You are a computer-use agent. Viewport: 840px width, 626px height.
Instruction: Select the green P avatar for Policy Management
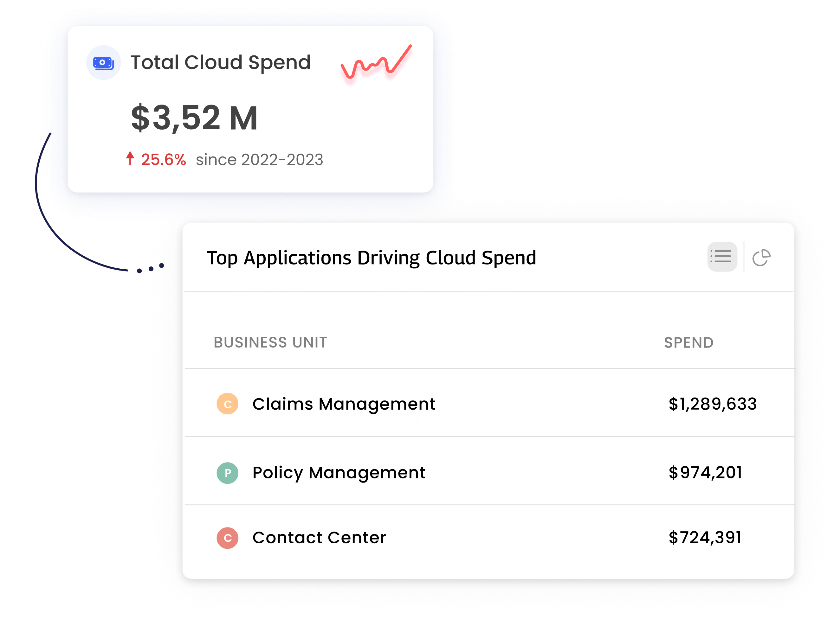tap(228, 473)
